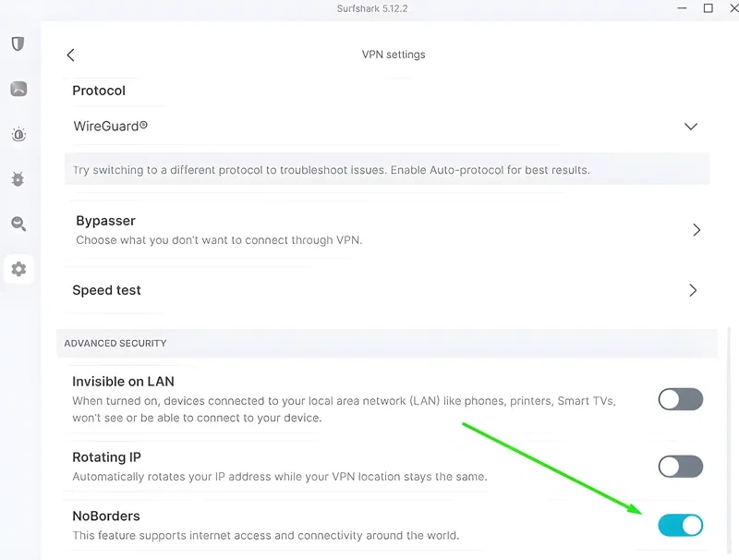
Task: Open Speed test via its chevron
Action: pyautogui.click(x=692, y=290)
